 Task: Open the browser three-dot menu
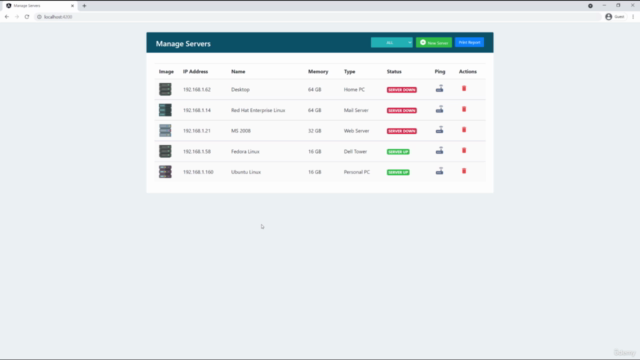pos(633,17)
